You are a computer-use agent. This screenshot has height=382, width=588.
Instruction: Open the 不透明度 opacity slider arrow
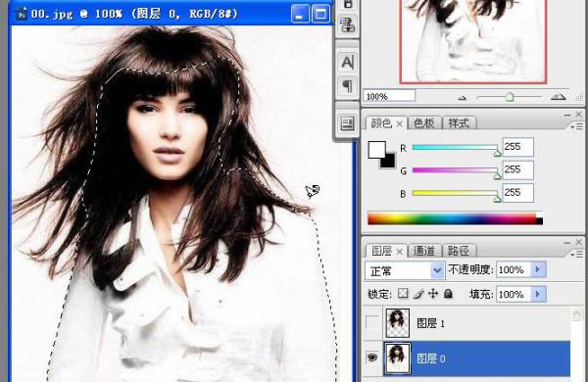click(x=538, y=269)
